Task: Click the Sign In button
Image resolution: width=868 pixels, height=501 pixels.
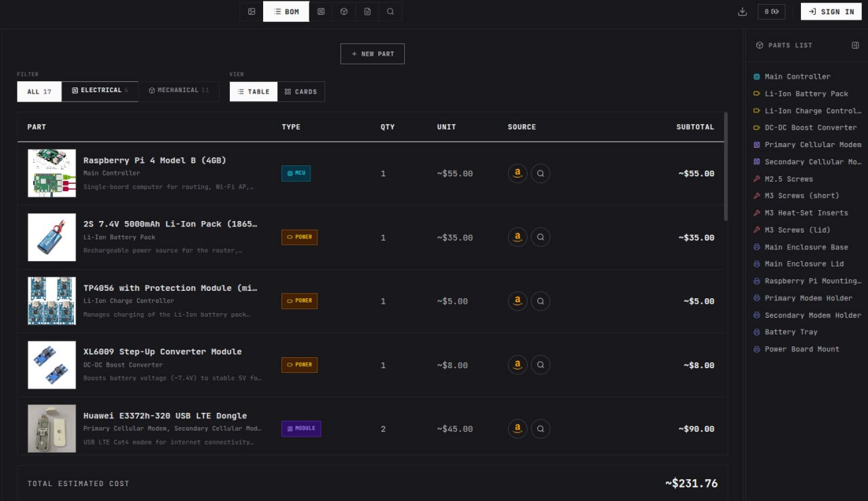Action: (x=831, y=12)
